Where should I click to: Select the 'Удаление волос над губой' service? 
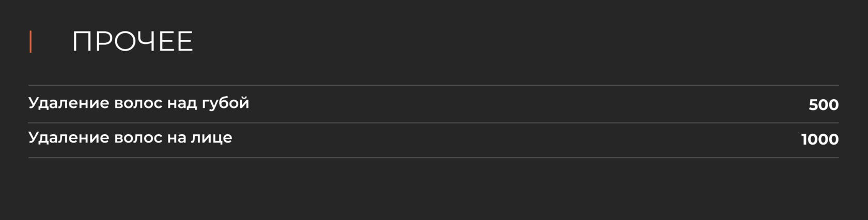point(138,103)
